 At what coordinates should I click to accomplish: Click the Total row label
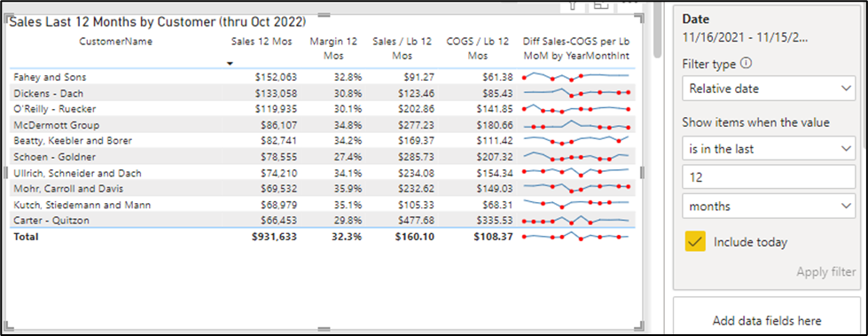click(26, 237)
